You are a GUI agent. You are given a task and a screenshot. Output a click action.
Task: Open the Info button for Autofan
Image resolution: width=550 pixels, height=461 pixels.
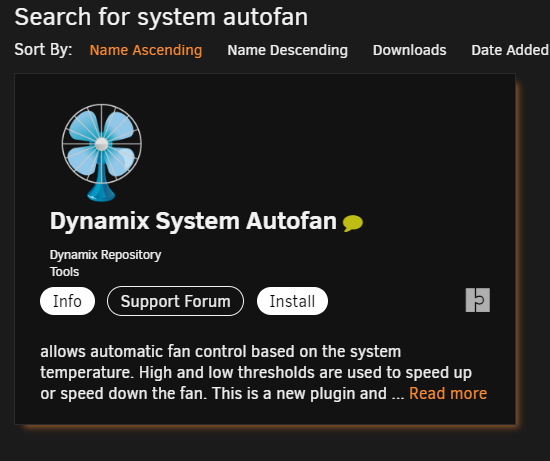click(67, 301)
